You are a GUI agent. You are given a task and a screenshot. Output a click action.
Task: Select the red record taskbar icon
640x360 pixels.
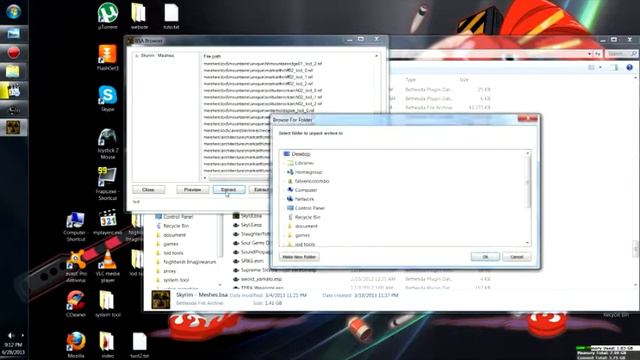(13, 53)
